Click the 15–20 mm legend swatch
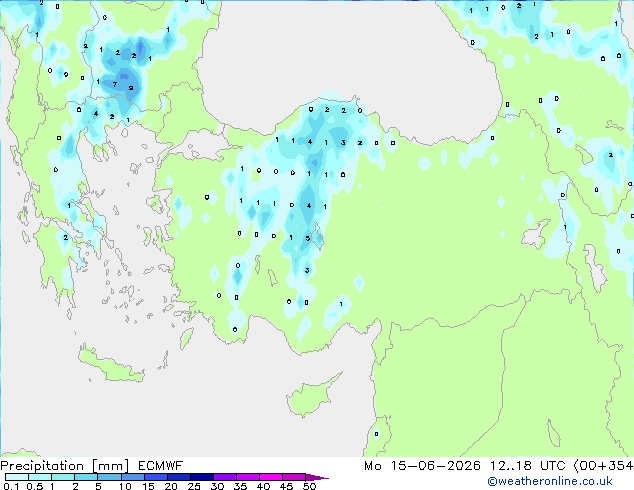 (156, 477)
